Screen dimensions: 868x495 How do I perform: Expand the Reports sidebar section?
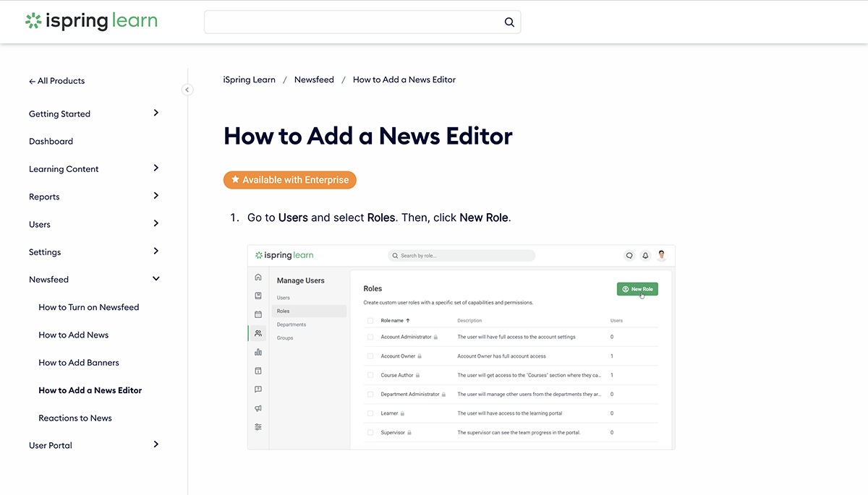(x=156, y=196)
